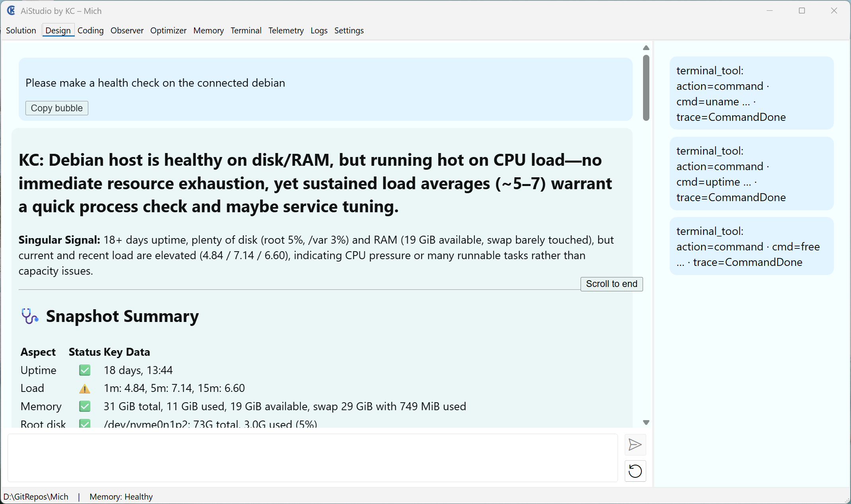This screenshot has height=504, width=851.
Task: Click the scrollbar up arrow
Action: point(646,48)
